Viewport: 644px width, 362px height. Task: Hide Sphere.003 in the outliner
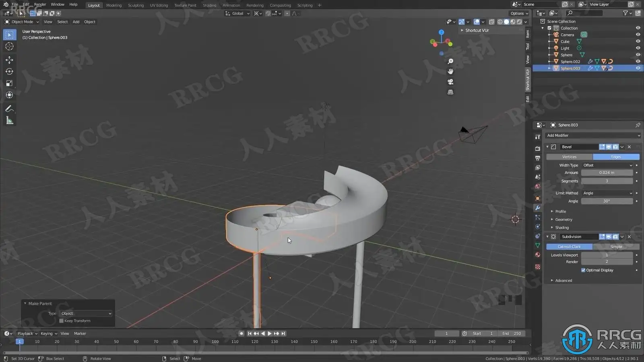pyautogui.click(x=638, y=68)
